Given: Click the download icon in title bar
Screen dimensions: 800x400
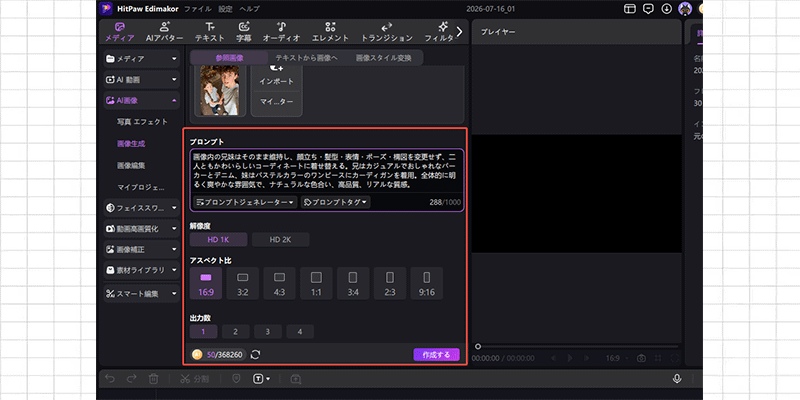Looking at the screenshot, I should (x=666, y=9).
